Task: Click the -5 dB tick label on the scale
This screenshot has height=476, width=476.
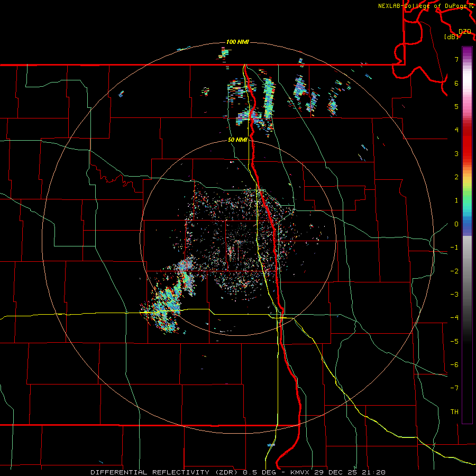Action: pos(454,342)
